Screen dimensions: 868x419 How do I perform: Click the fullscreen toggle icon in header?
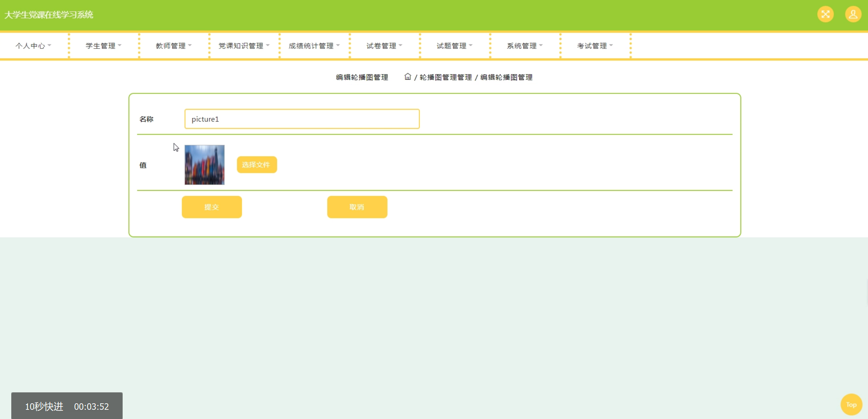[x=825, y=14]
